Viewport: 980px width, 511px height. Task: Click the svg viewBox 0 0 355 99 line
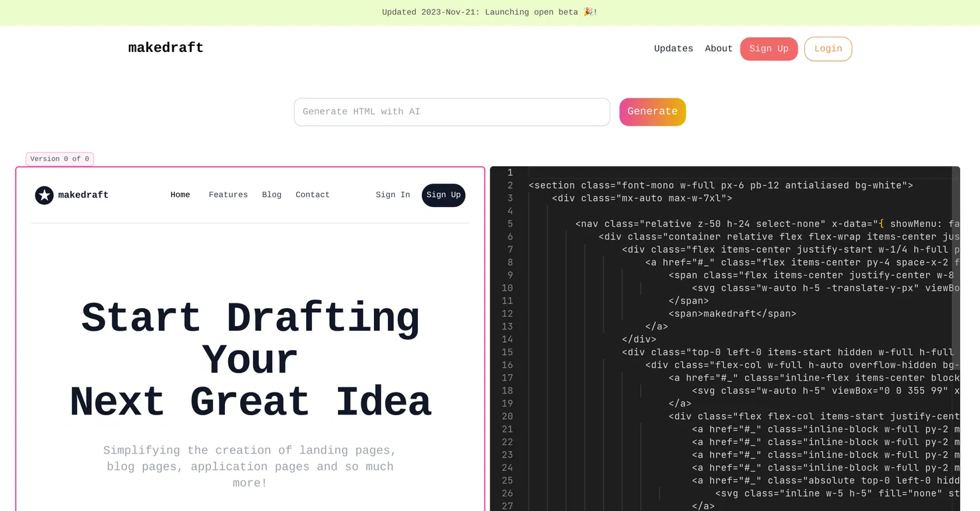click(826, 391)
